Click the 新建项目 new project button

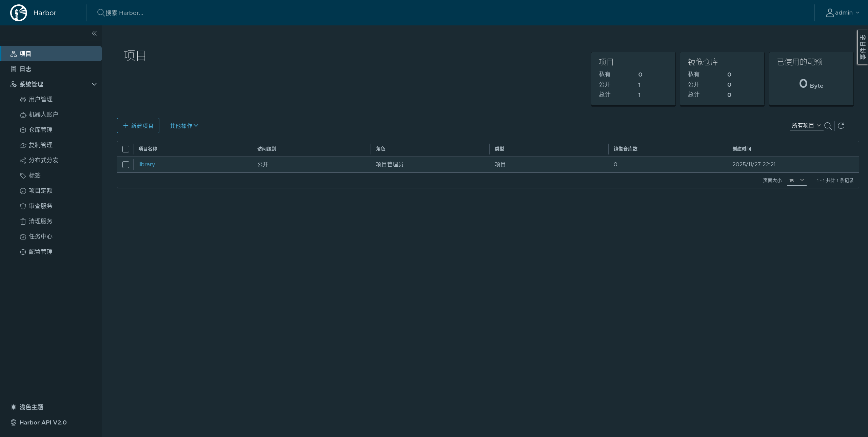pyautogui.click(x=138, y=126)
